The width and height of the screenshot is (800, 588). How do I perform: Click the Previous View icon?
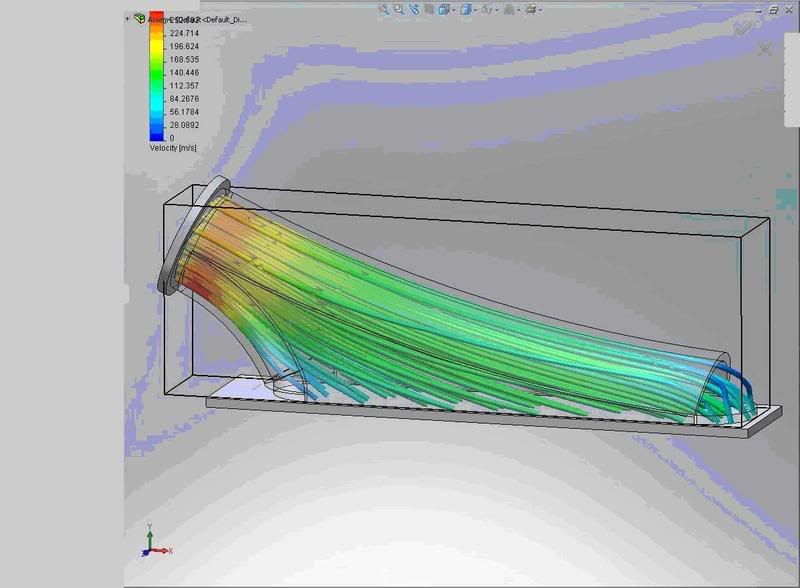pos(414,9)
